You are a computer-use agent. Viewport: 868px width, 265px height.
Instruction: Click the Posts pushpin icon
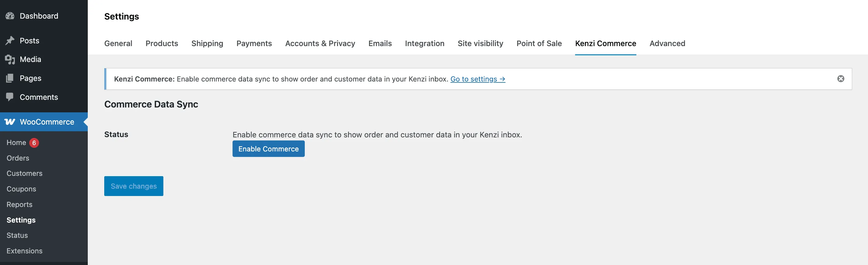pyautogui.click(x=10, y=41)
